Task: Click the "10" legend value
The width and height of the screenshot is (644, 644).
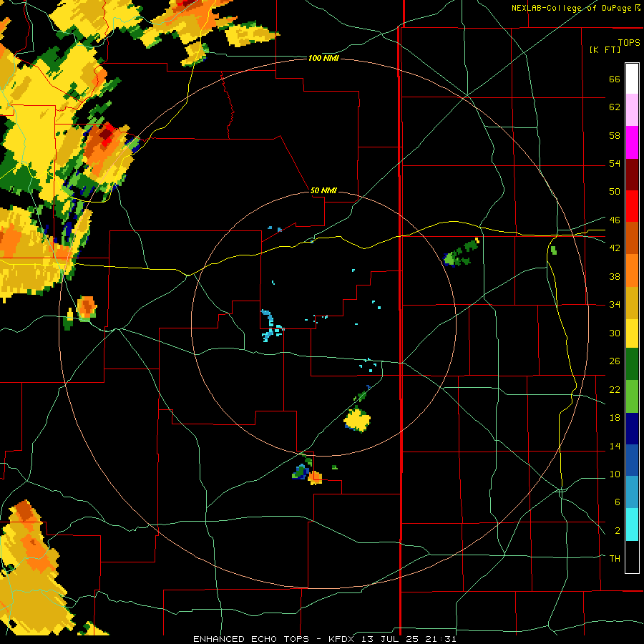Action: pyautogui.click(x=615, y=474)
